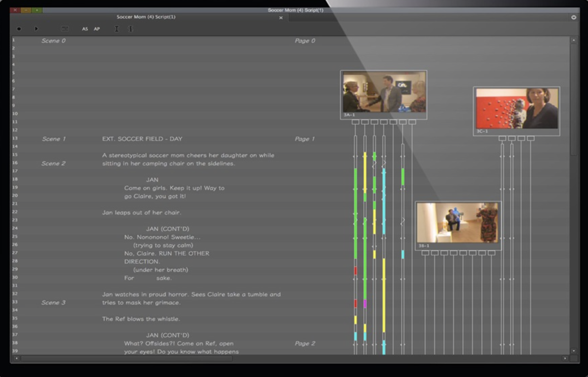Screen dimensions: 588x377
Task: Click the AP toolbar icon
Action: [x=97, y=29]
